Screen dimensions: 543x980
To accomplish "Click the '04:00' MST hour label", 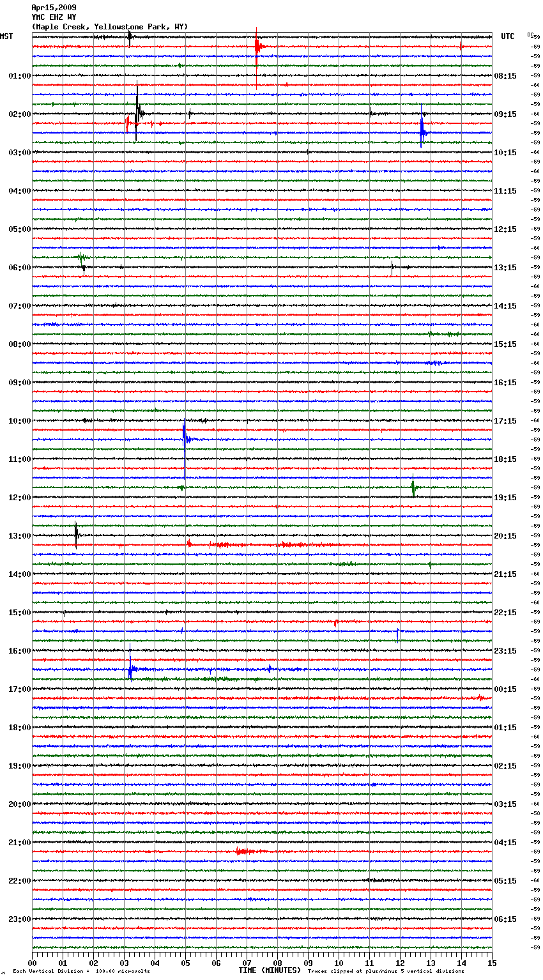I will tap(20, 191).
